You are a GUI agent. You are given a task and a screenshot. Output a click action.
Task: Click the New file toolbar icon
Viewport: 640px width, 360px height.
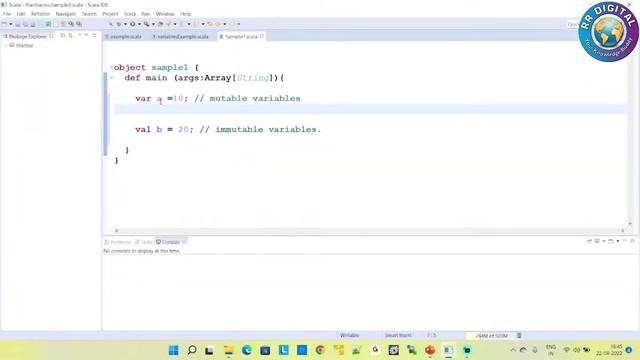[x=4, y=24]
